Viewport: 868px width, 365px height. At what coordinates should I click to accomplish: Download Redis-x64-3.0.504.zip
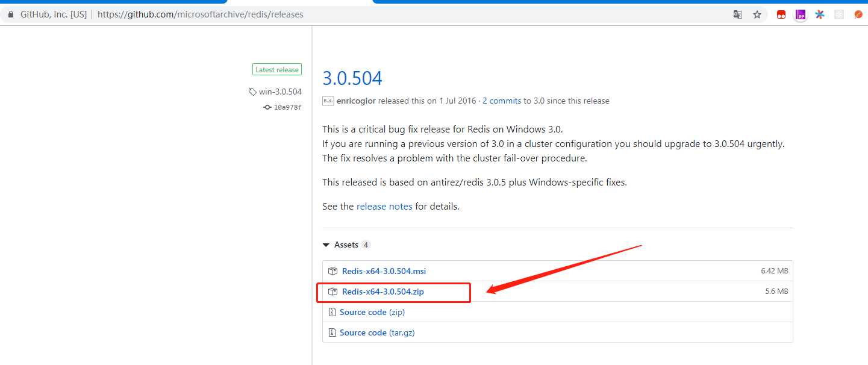[383, 292]
